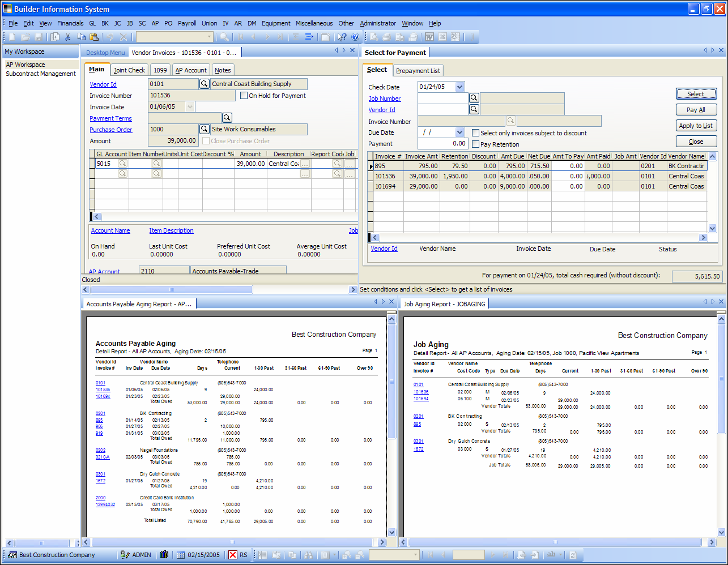
Task: Click the Export to Excel toolbar icon
Action: (x=442, y=37)
